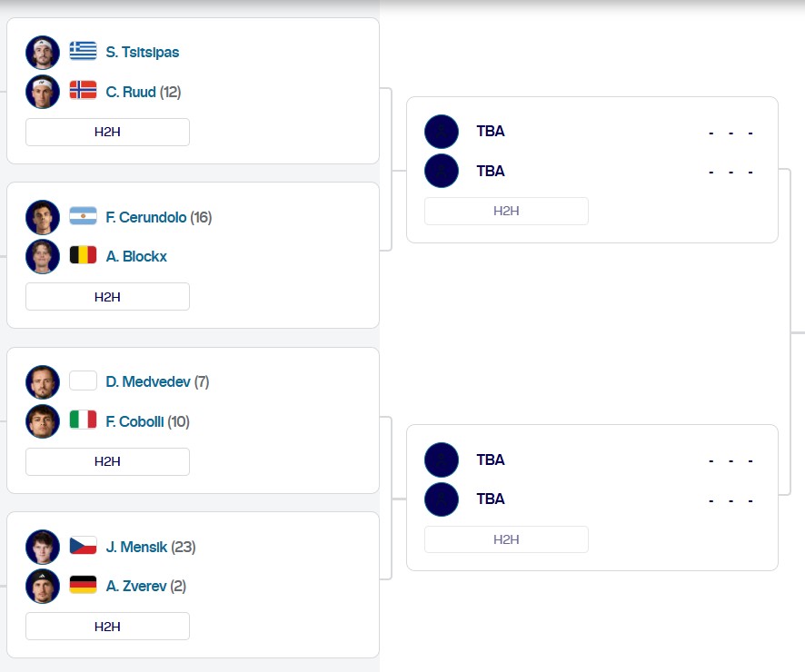The image size is (805, 672).
Task: Open C. Ruud's player profile link
Action: tap(131, 92)
